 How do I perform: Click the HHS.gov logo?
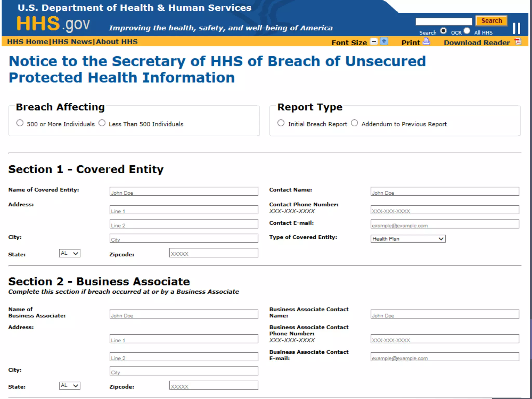tap(53, 24)
